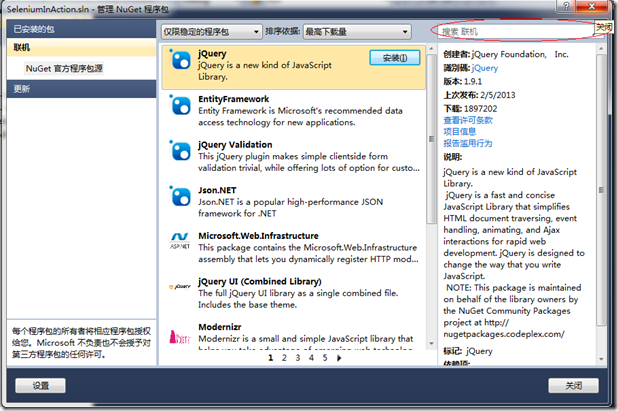This screenshot has width=618, height=411.
Task: Select the 联机 online section
Action: tap(82, 47)
